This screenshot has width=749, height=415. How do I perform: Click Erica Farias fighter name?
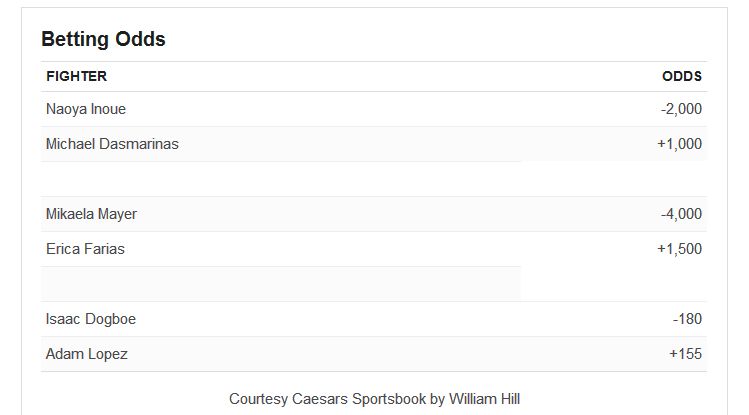(x=86, y=249)
